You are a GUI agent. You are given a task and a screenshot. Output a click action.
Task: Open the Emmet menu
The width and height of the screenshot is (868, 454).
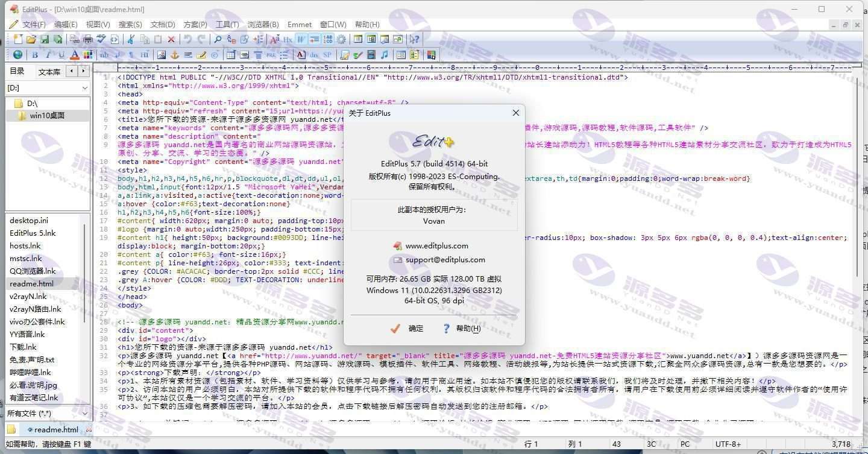click(x=300, y=25)
